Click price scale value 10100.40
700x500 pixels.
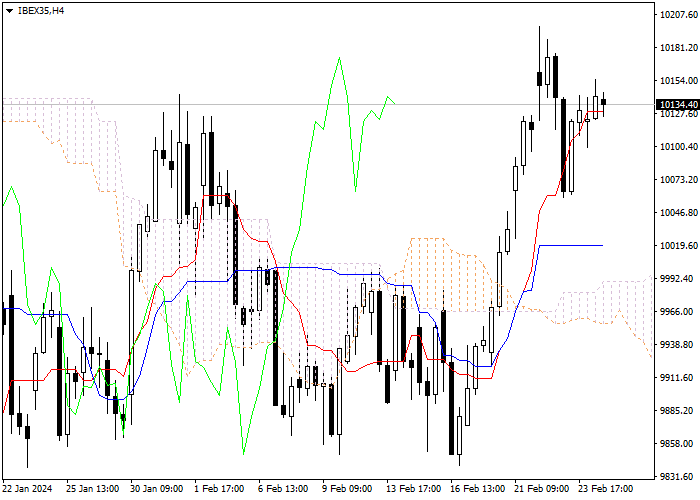(679, 147)
